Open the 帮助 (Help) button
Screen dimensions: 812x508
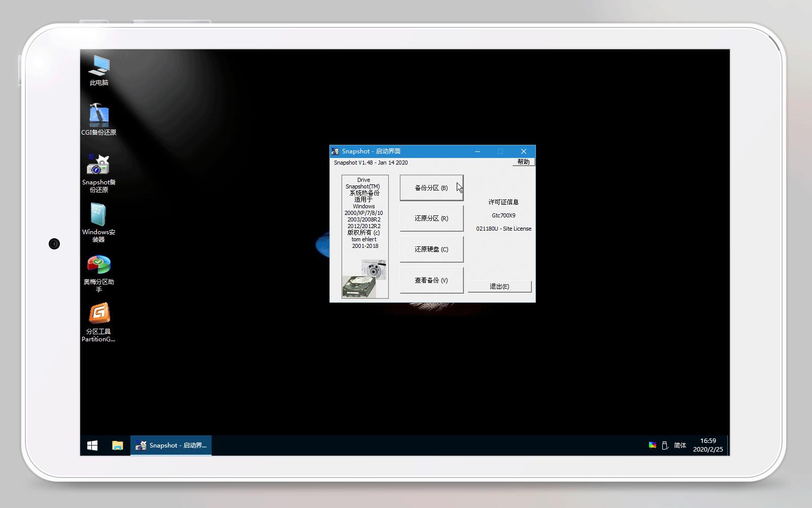coord(523,162)
